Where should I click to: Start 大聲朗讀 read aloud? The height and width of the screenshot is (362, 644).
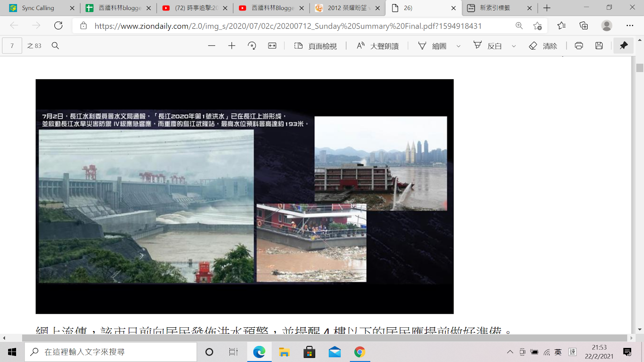coord(378,46)
